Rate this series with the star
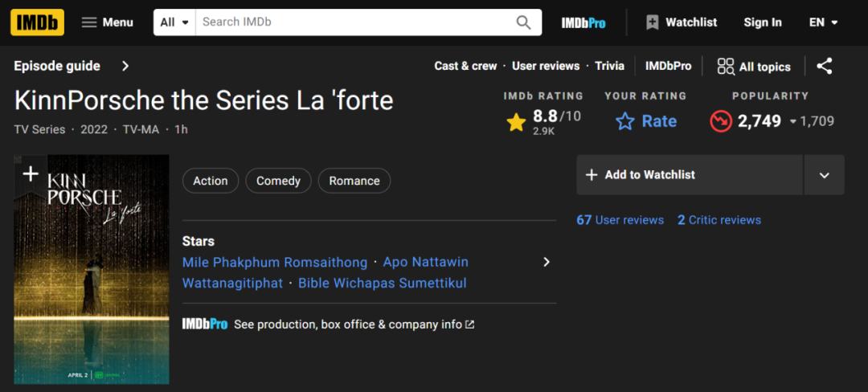Image resolution: width=868 pixels, height=392 pixels. 646,121
